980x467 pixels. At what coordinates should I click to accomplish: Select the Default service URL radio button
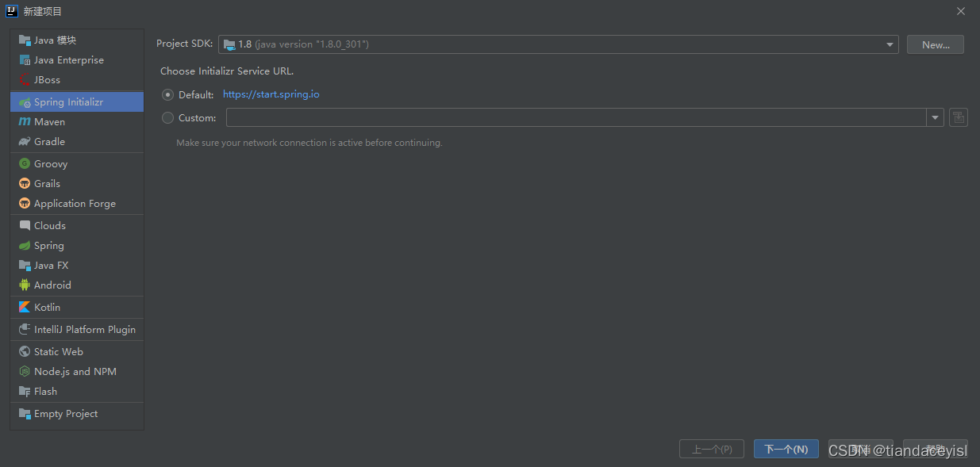[167, 94]
